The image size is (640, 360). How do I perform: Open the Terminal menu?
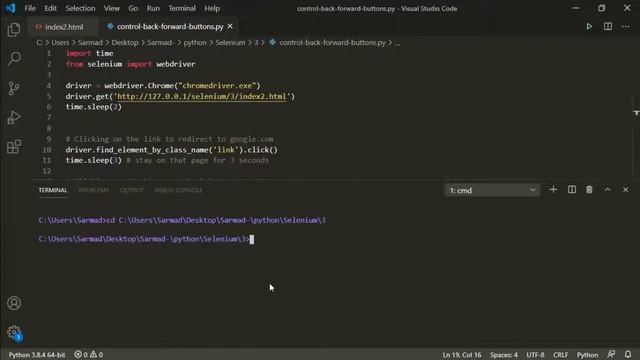[182, 8]
